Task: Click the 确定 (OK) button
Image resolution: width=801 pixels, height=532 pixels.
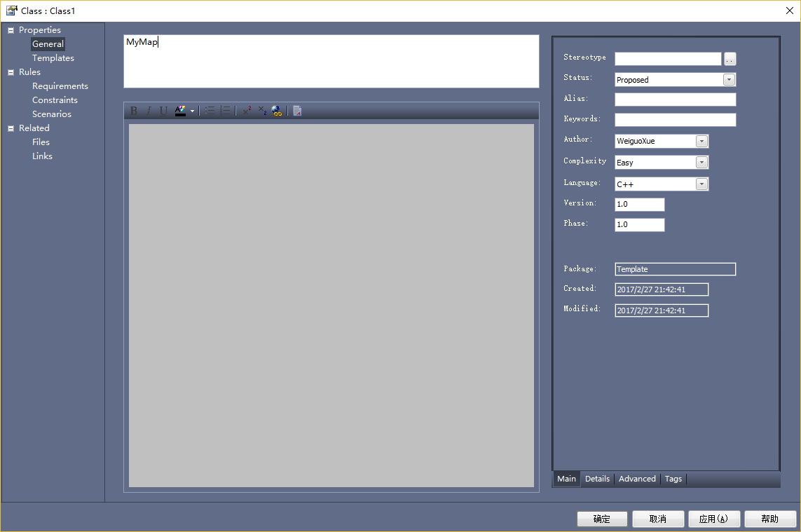Action: pyautogui.click(x=602, y=519)
